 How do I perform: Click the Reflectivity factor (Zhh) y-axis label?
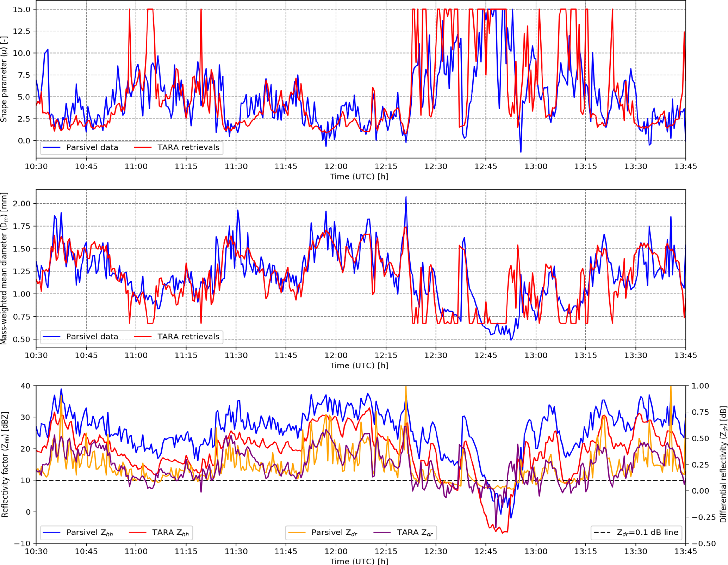click(5, 464)
